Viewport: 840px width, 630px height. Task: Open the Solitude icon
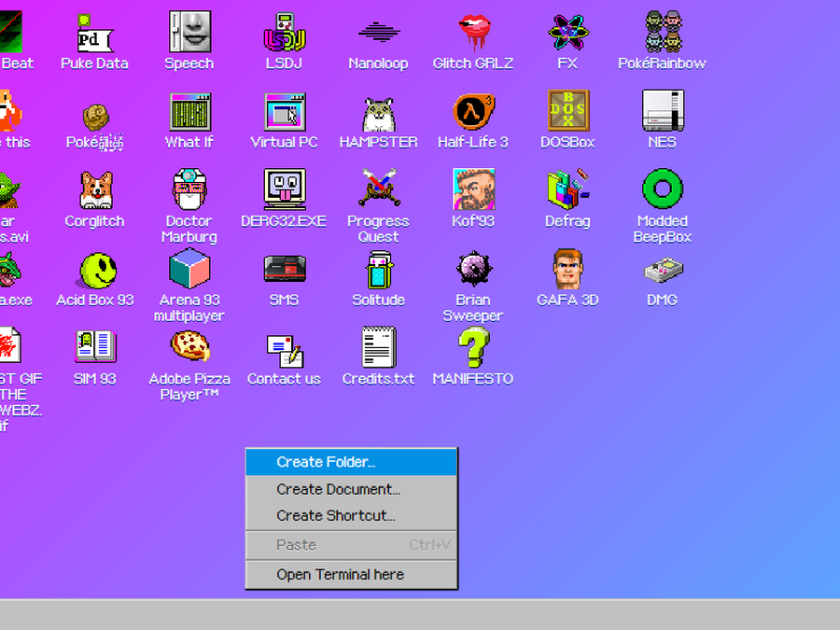tap(379, 270)
